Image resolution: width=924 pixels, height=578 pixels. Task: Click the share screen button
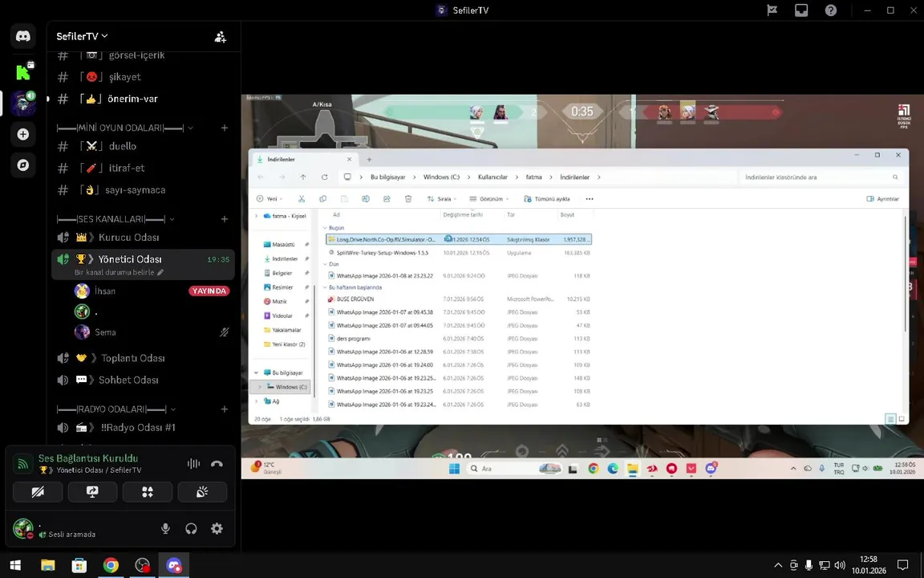pyautogui.click(x=92, y=492)
